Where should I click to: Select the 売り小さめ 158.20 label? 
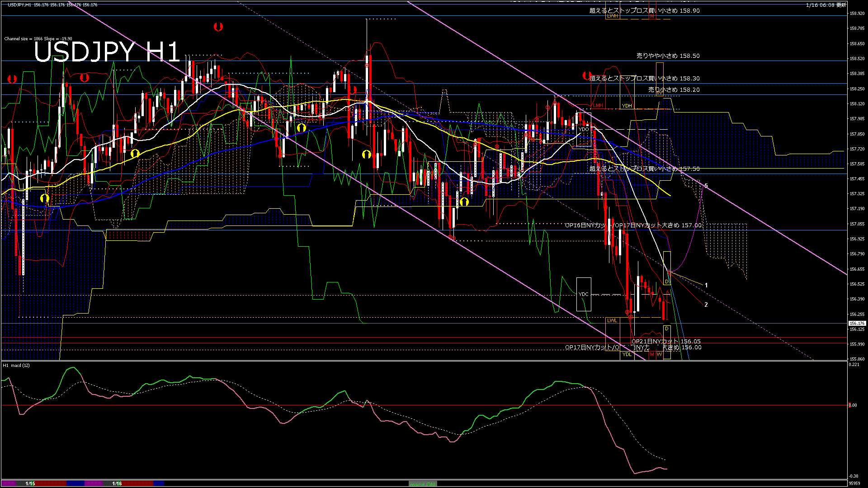tap(674, 89)
